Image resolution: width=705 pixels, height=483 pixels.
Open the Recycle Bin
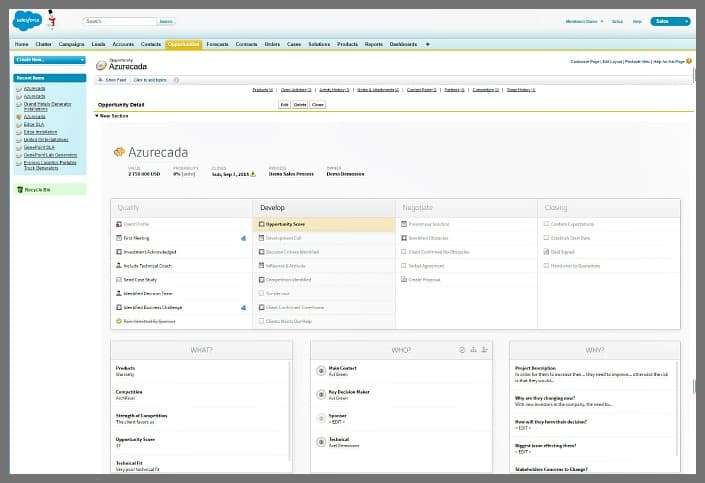[x=36, y=188]
